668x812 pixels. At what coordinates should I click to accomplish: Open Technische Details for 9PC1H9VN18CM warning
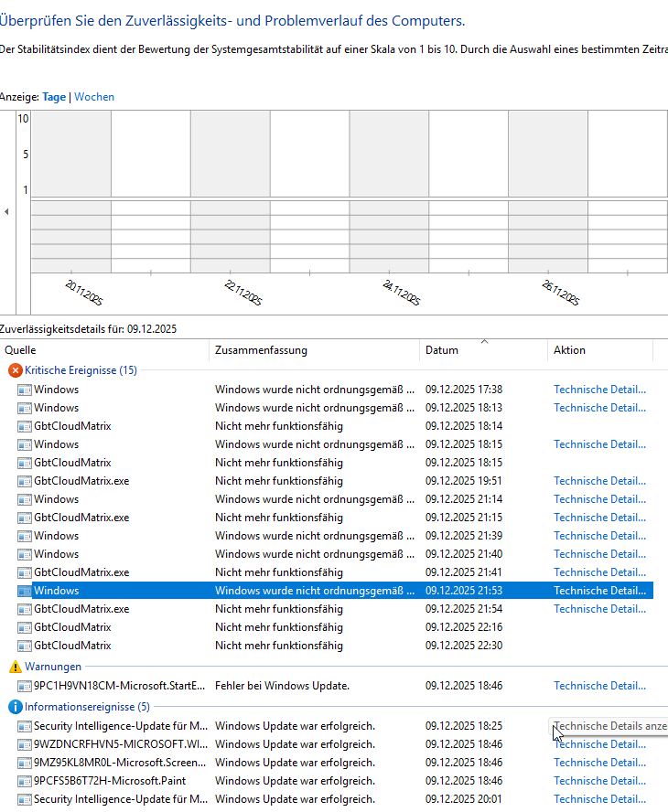coord(599,686)
